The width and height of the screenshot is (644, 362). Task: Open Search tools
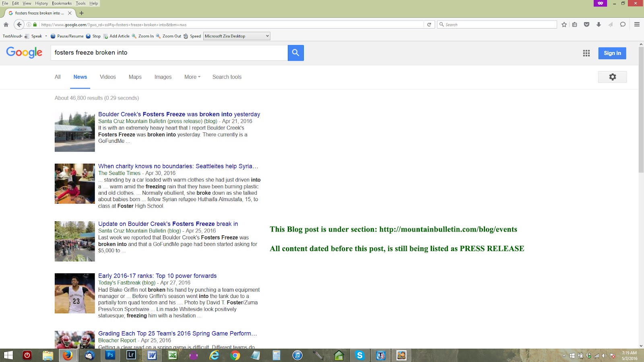coord(227,77)
